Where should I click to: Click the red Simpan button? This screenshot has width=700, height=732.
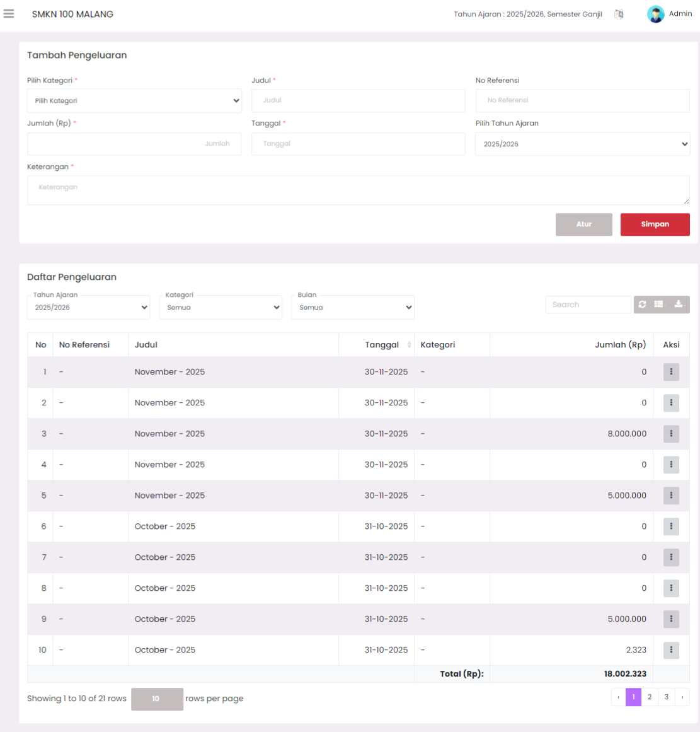pyautogui.click(x=655, y=224)
